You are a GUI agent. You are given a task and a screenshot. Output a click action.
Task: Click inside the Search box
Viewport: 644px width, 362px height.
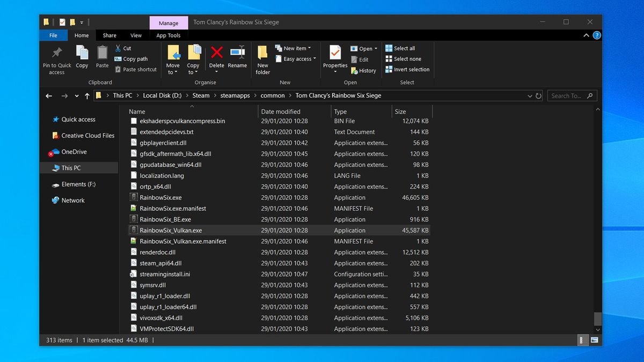point(569,95)
